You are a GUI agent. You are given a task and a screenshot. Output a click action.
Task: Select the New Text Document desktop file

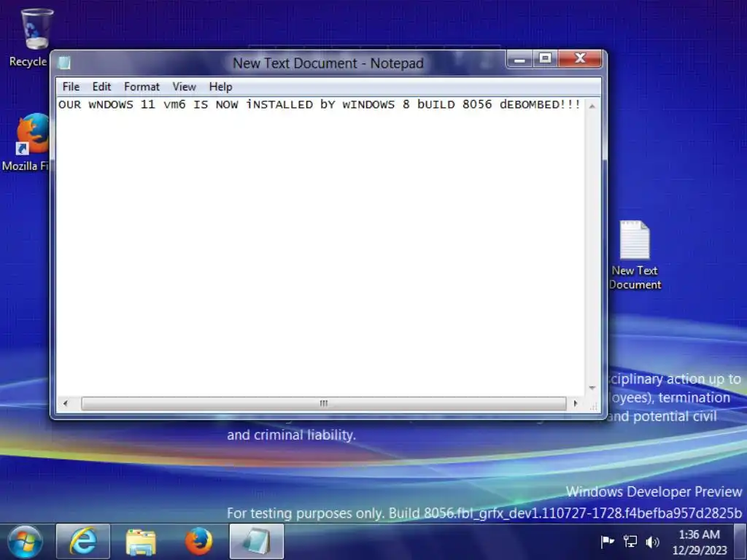pyautogui.click(x=635, y=255)
